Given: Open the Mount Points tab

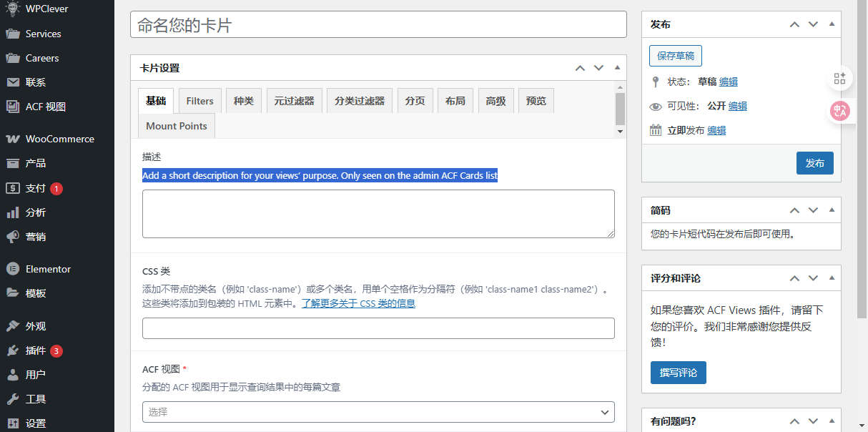Looking at the screenshot, I should tap(177, 126).
